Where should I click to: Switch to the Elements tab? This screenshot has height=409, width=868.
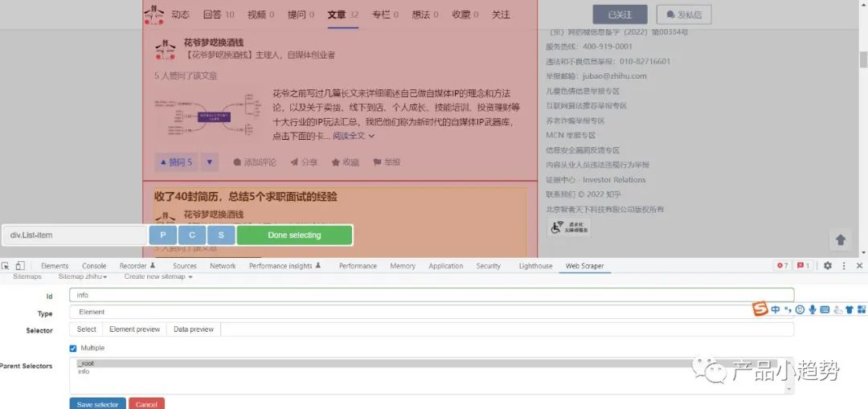pos(55,266)
